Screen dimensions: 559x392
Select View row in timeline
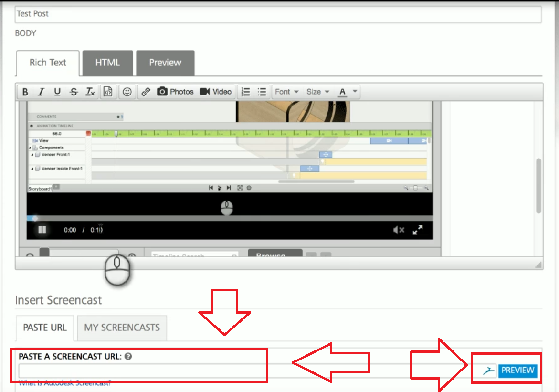pos(43,140)
